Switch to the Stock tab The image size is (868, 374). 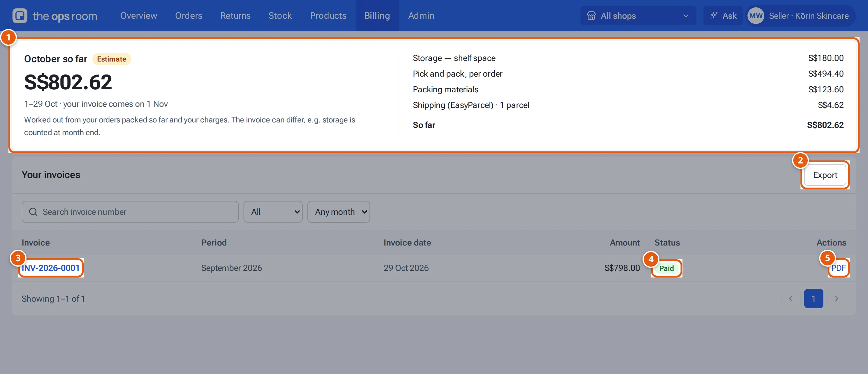coord(280,15)
